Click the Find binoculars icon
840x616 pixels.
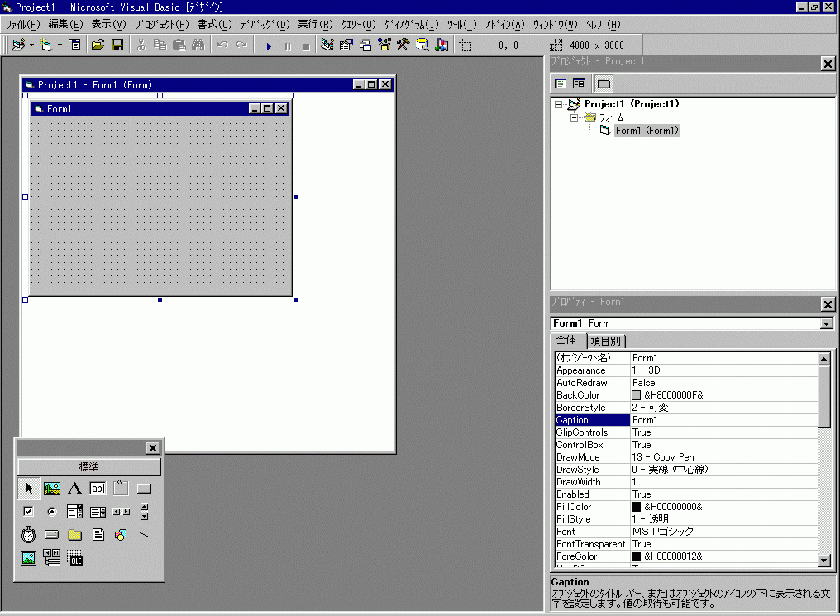click(198, 45)
